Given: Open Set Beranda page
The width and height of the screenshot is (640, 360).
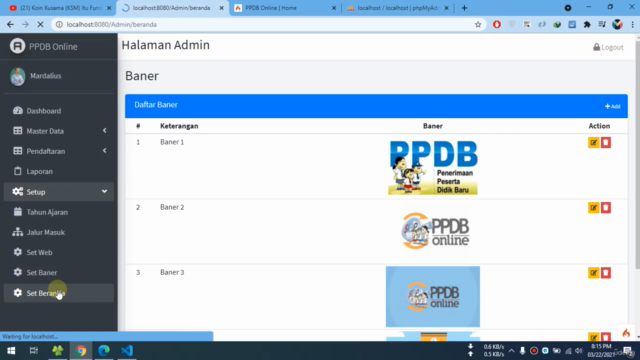Looking at the screenshot, I should click(58, 293).
